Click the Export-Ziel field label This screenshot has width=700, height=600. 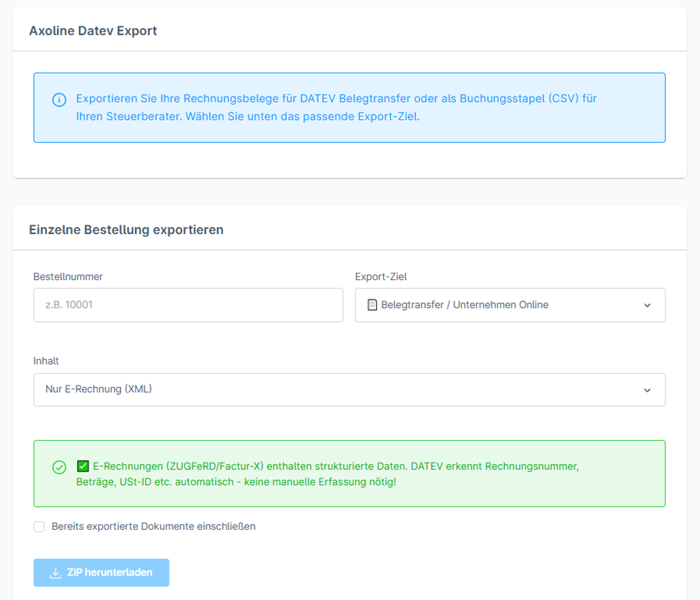pos(381,277)
